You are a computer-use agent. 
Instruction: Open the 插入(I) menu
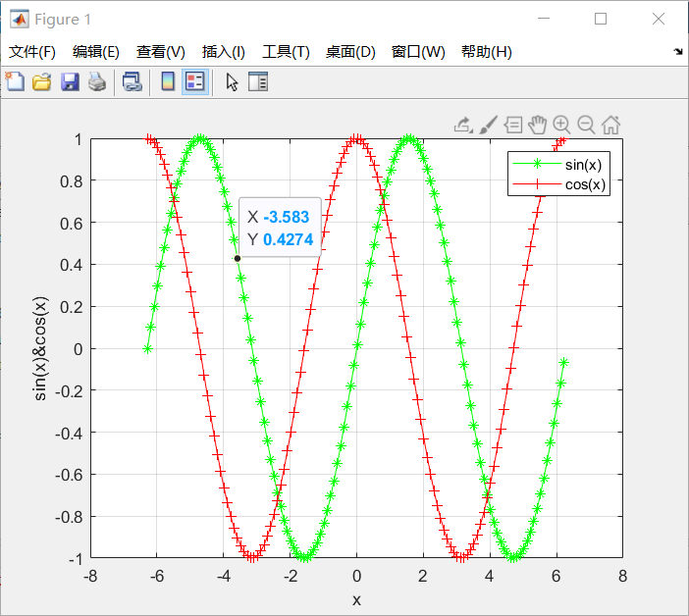[x=223, y=52]
